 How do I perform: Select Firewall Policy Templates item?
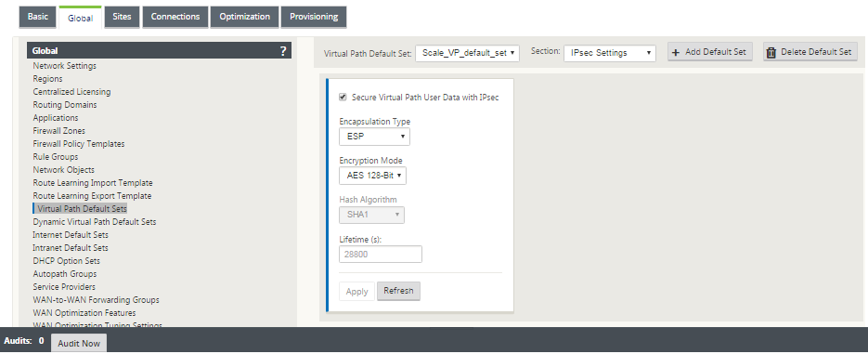click(79, 144)
